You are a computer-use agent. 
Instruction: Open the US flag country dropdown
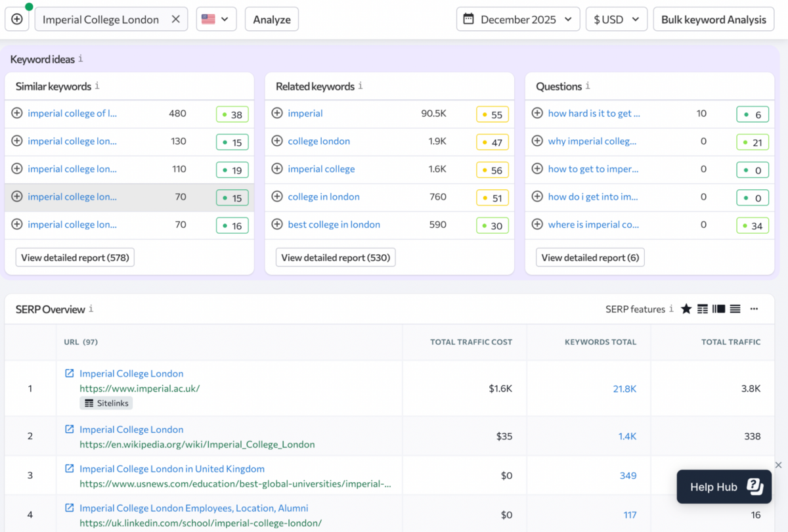coord(216,19)
